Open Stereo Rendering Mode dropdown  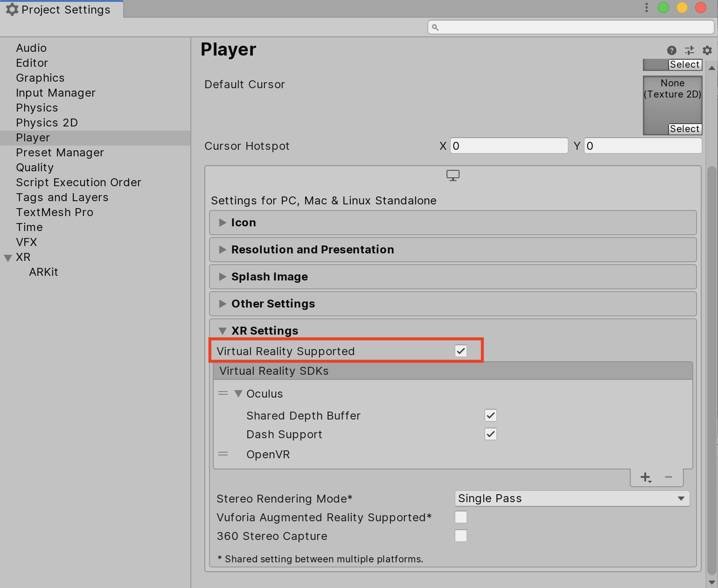pos(572,498)
